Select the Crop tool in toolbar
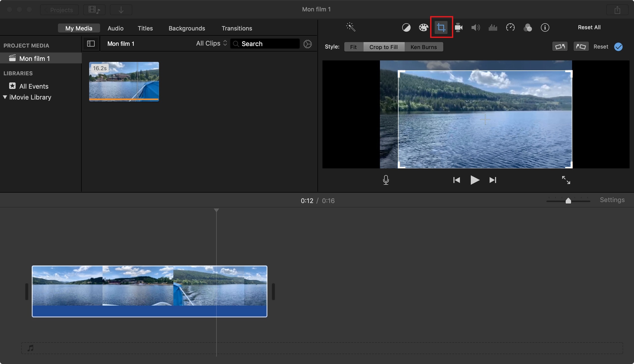Screen dimensions: 634x364 pyautogui.click(x=441, y=27)
